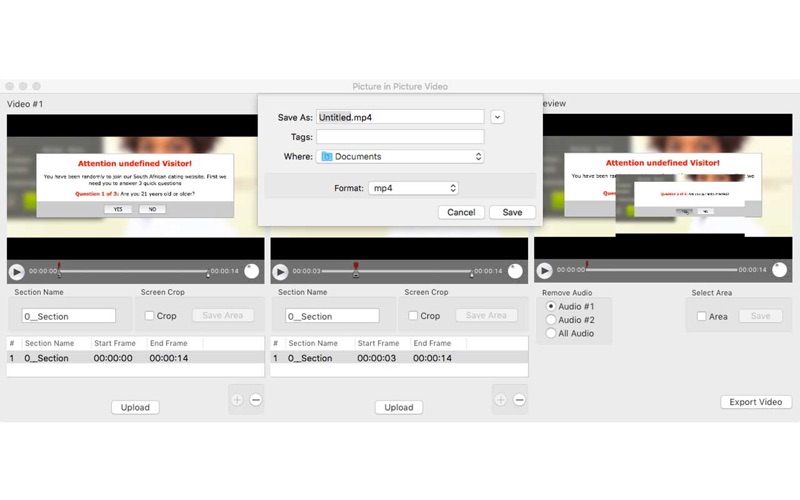The image size is (800, 500).
Task: Open the Where folder dropdown showing Documents
Action: pos(401,157)
